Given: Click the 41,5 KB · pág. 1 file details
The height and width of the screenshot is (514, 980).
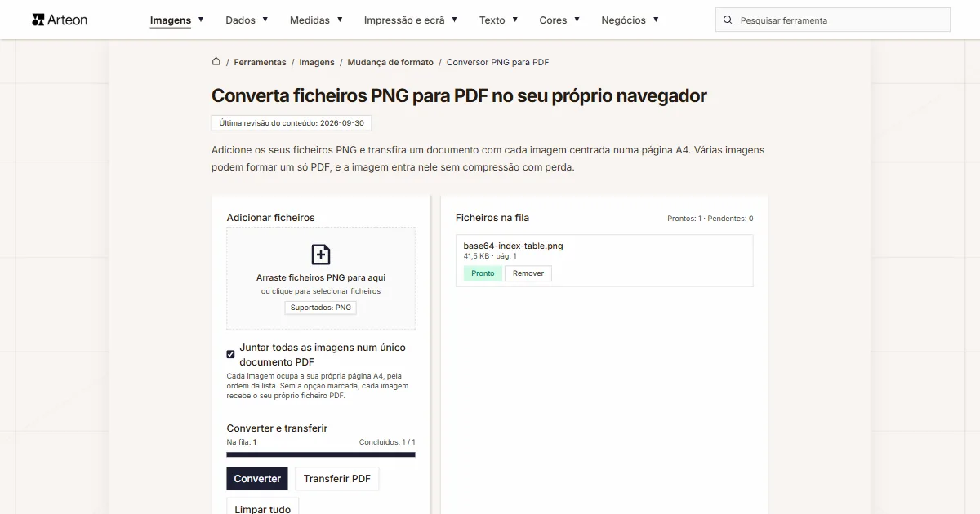Looking at the screenshot, I should (490, 256).
